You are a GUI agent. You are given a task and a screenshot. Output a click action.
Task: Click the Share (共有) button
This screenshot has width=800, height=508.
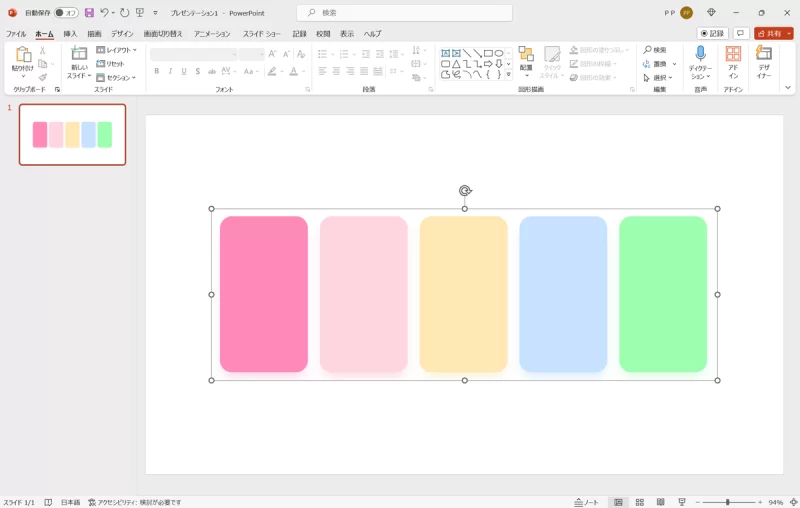(x=770, y=34)
